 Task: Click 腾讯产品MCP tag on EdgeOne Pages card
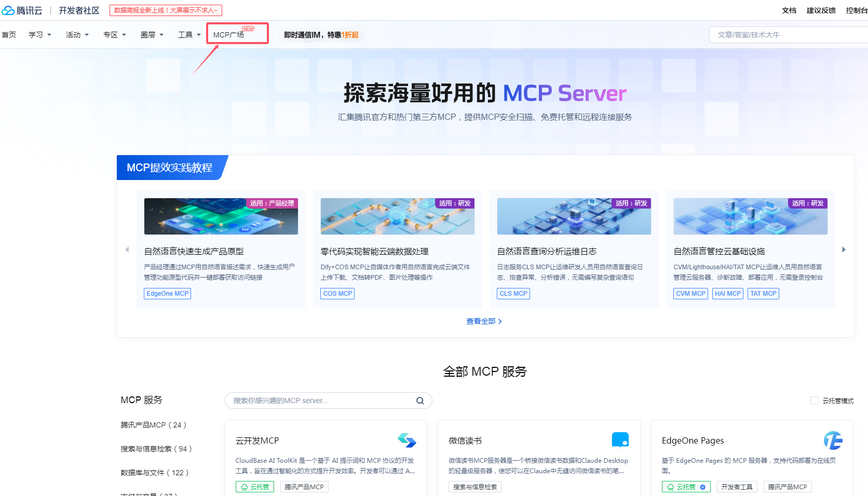click(788, 487)
